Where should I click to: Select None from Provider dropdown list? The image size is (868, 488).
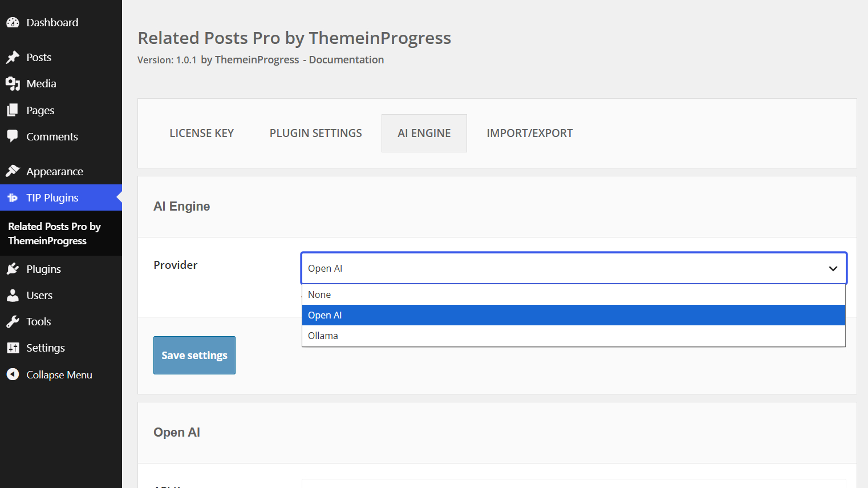573,295
